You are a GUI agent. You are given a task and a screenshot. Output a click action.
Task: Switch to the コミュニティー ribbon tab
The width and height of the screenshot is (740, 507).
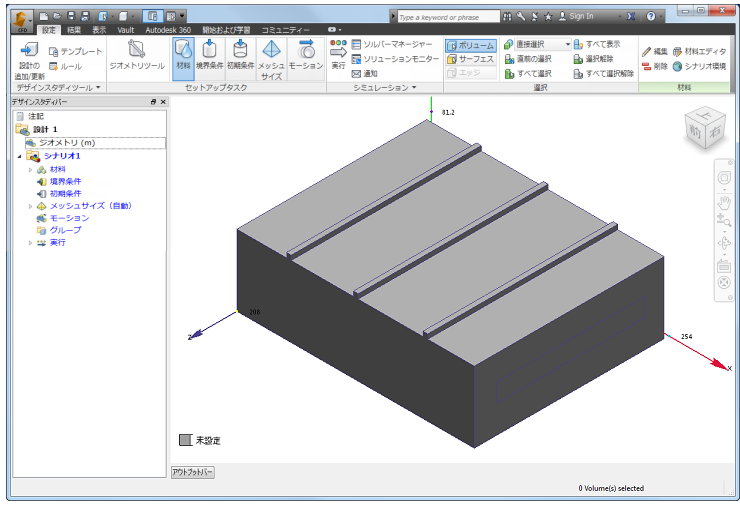tap(285, 30)
